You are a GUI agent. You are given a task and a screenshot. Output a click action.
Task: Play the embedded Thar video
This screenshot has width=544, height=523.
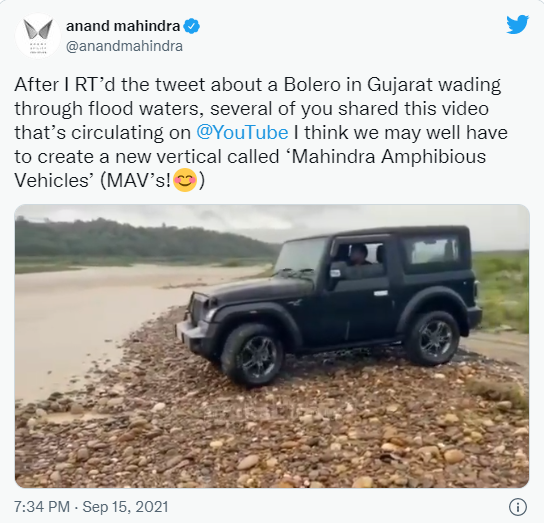click(x=272, y=346)
